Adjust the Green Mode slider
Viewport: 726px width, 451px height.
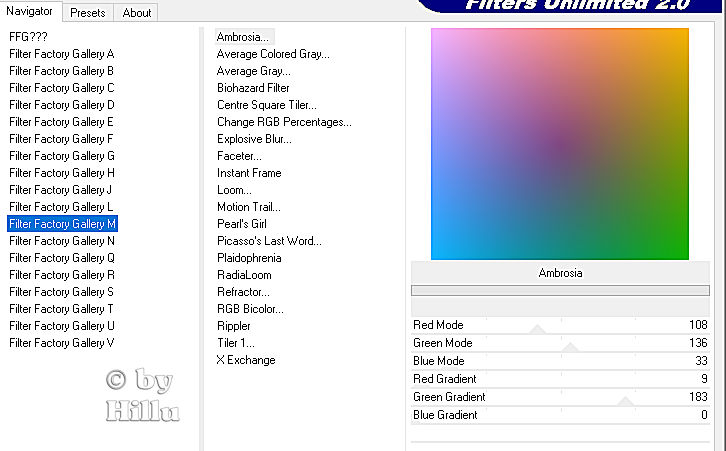[x=560, y=344]
